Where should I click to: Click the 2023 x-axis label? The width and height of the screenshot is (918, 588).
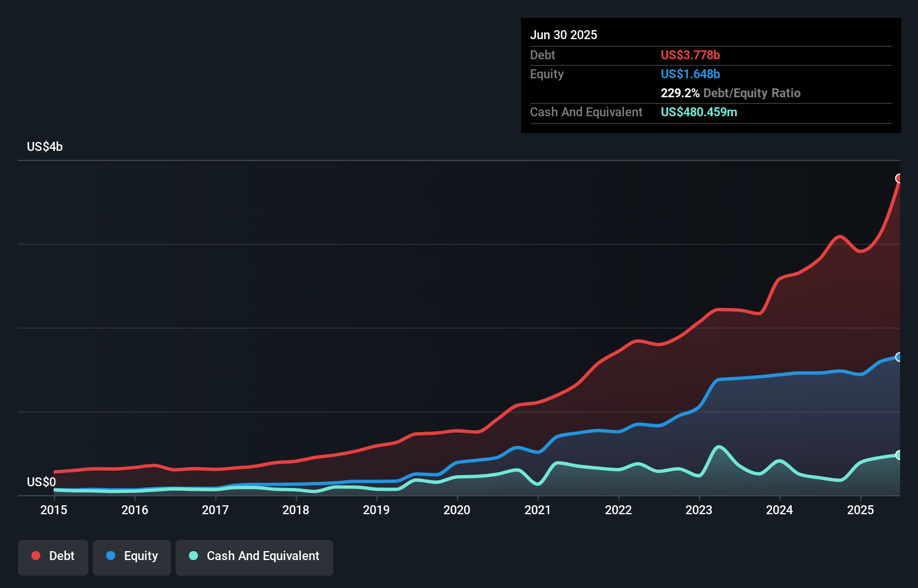[699, 510]
